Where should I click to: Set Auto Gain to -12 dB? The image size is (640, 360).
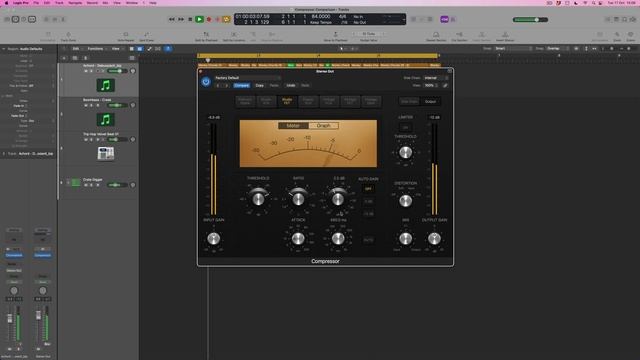(368, 214)
